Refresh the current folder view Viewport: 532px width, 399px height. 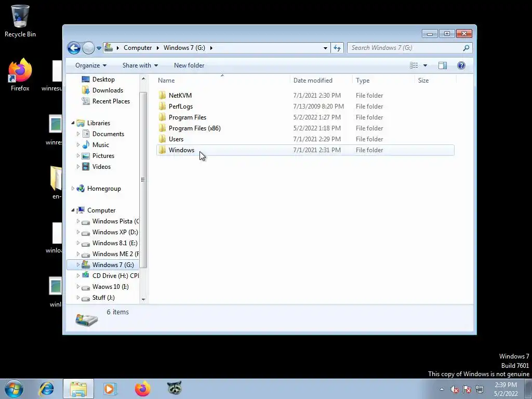(337, 48)
